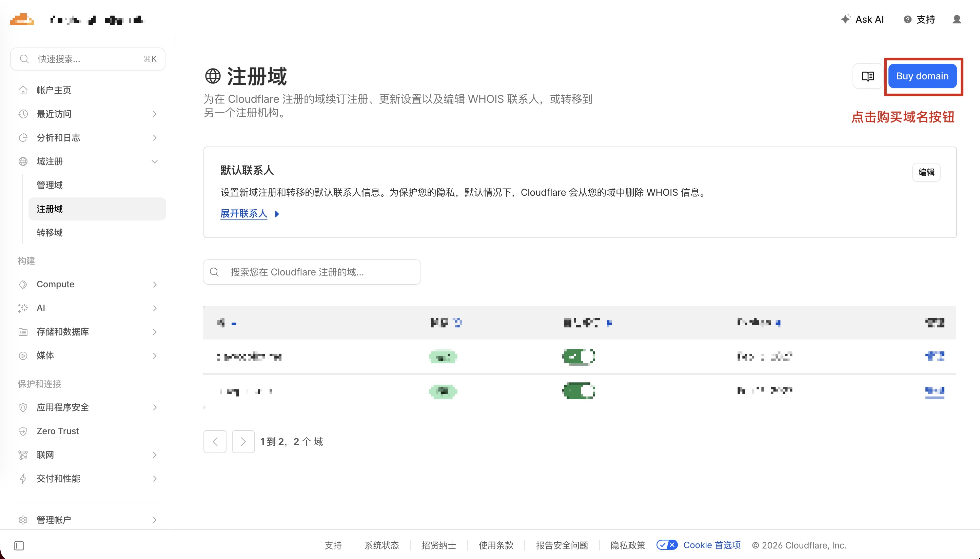Toggle auto-renew on the second domain row
980x559 pixels.
(577, 390)
